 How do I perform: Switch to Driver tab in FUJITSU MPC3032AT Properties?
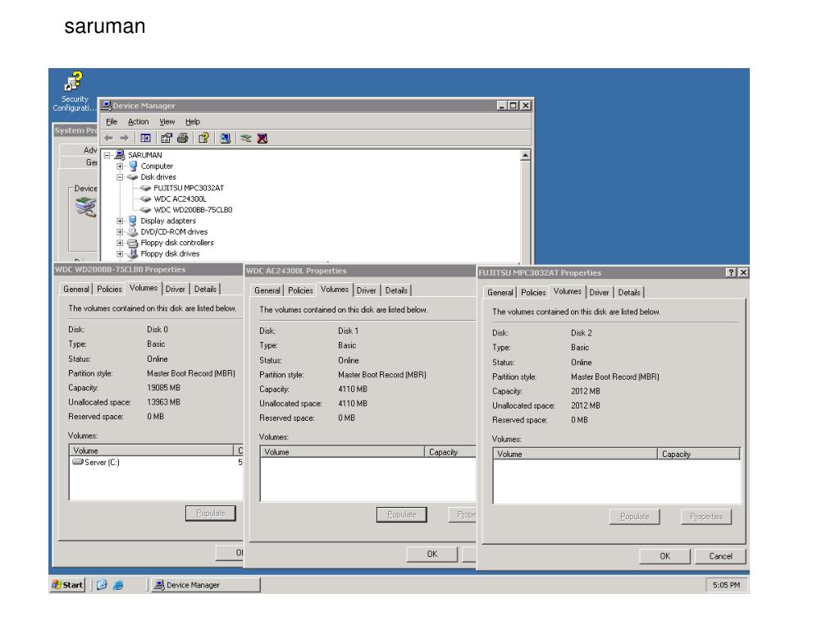[599, 293]
